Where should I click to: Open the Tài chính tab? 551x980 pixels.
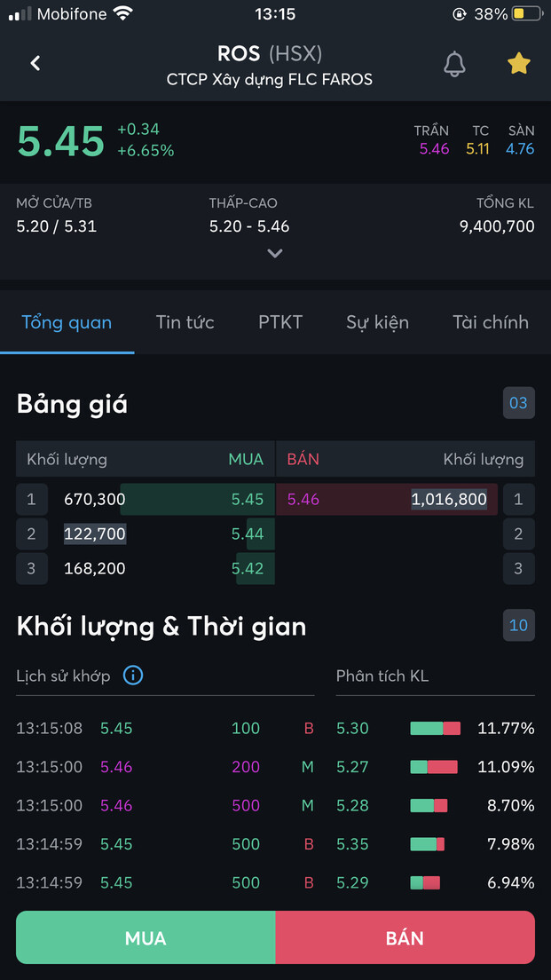coord(490,322)
